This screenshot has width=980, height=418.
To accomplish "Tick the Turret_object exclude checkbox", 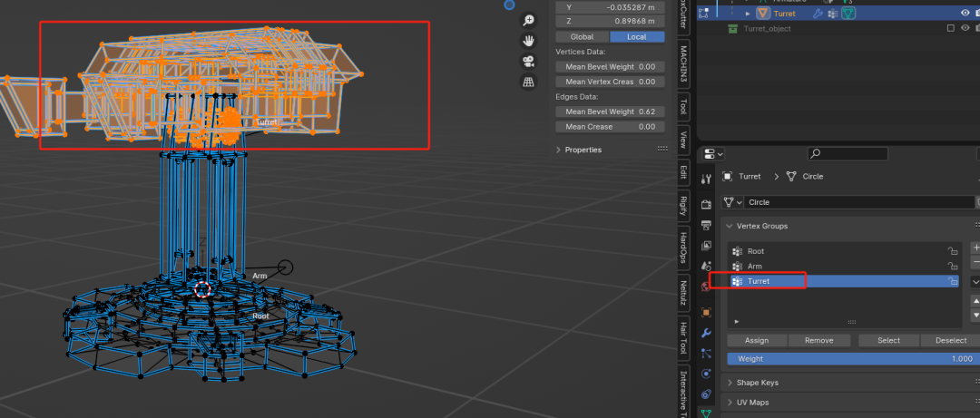I will (x=951, y=28).
